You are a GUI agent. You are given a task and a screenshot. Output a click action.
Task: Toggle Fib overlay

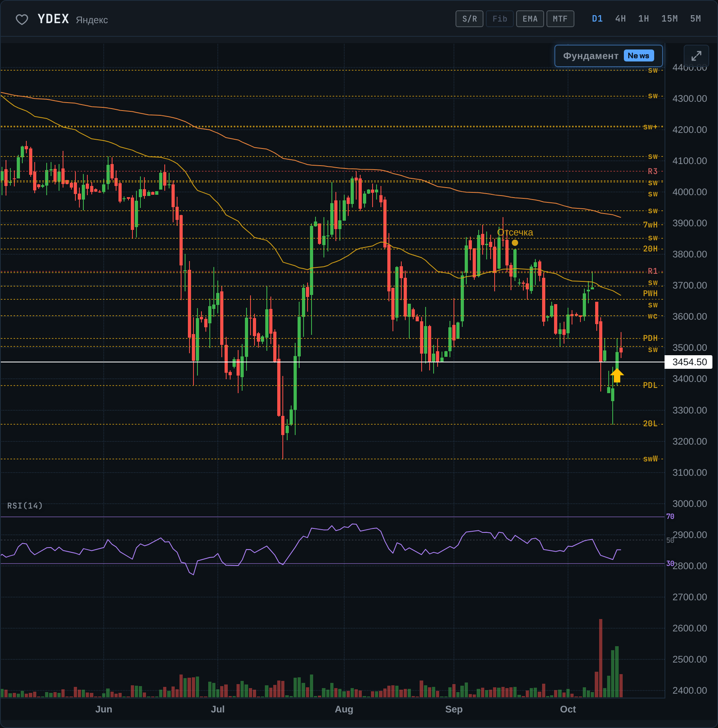500,19
